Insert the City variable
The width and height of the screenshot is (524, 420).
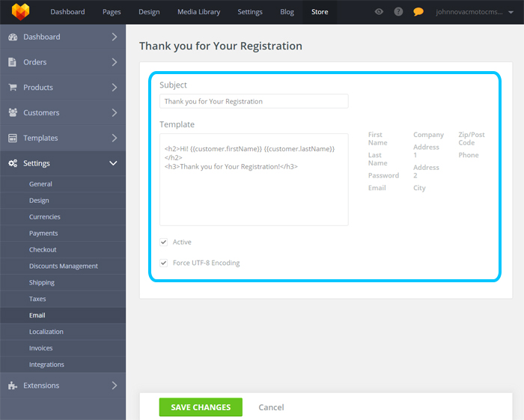(x=419, y=188)
